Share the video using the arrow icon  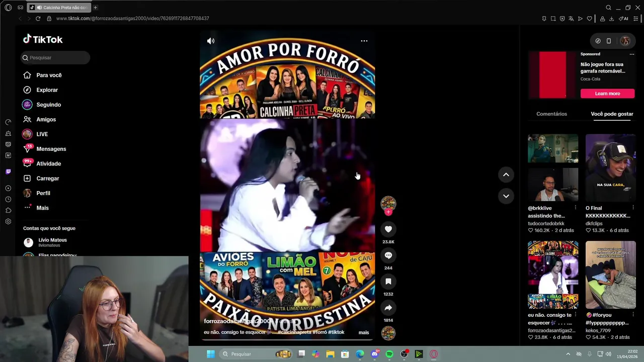[x=388, y=308]
